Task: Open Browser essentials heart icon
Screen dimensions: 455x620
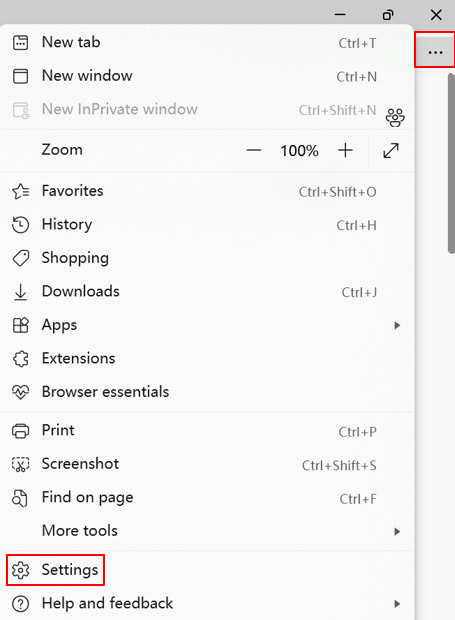Action: [x=21, y=392]
